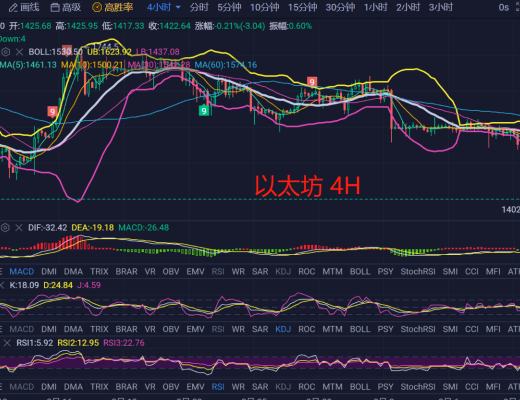Close the RSI sub-chart with its X

tap(7, 343)
